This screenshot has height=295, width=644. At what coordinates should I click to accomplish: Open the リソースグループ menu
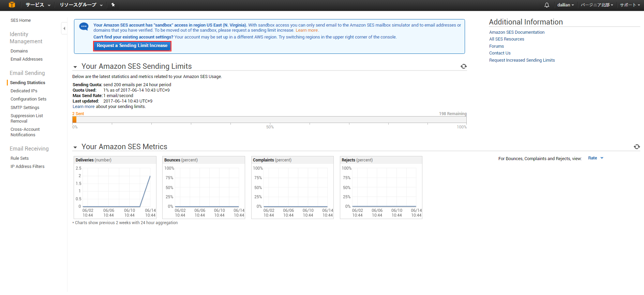pos(81,5)
